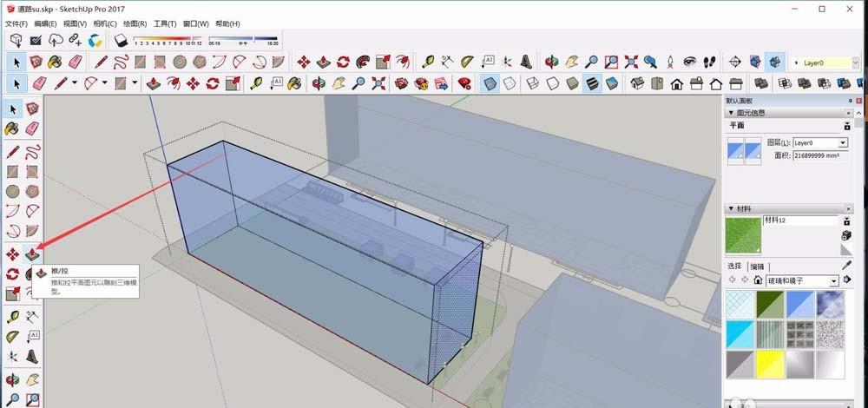Viewport: 868px width, 408px height.
Task: Click the Trimble Connect icon
Action: tap(95, 40)
